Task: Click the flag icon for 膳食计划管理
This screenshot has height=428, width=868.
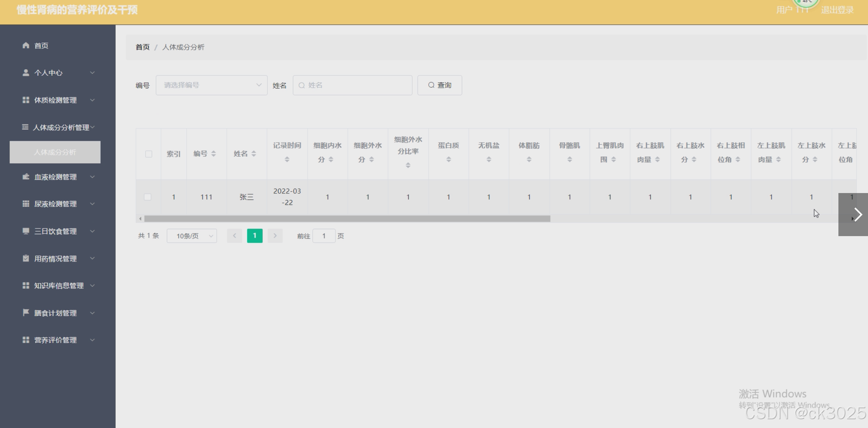Action: pos(26,313)
